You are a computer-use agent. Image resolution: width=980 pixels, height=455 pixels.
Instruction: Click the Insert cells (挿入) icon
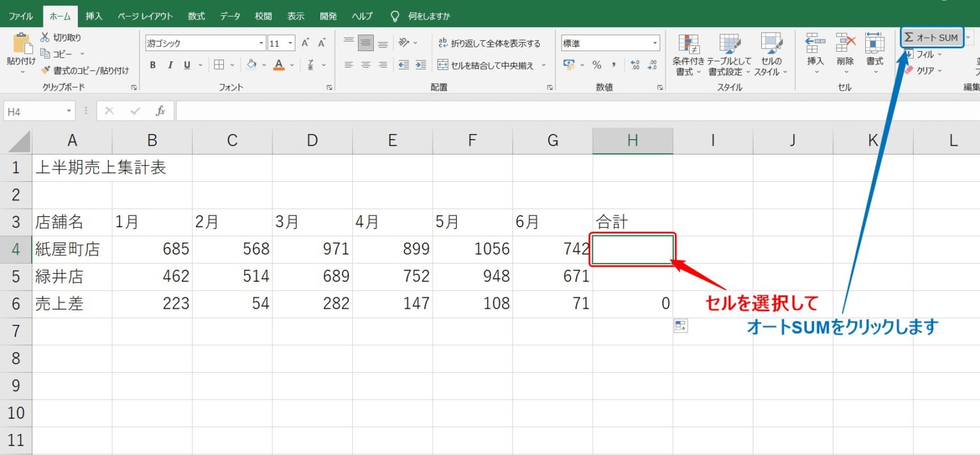(815, 43)
